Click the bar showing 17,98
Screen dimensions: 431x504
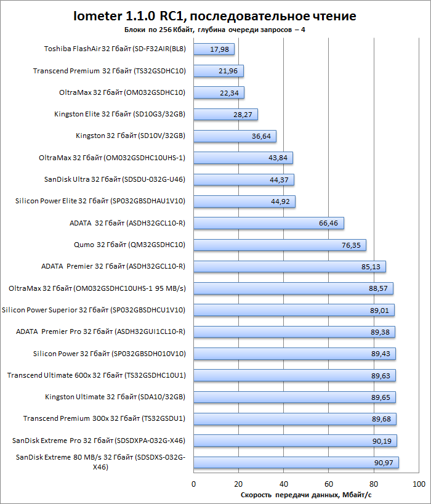pyautogui.click(x=214, y=49)
